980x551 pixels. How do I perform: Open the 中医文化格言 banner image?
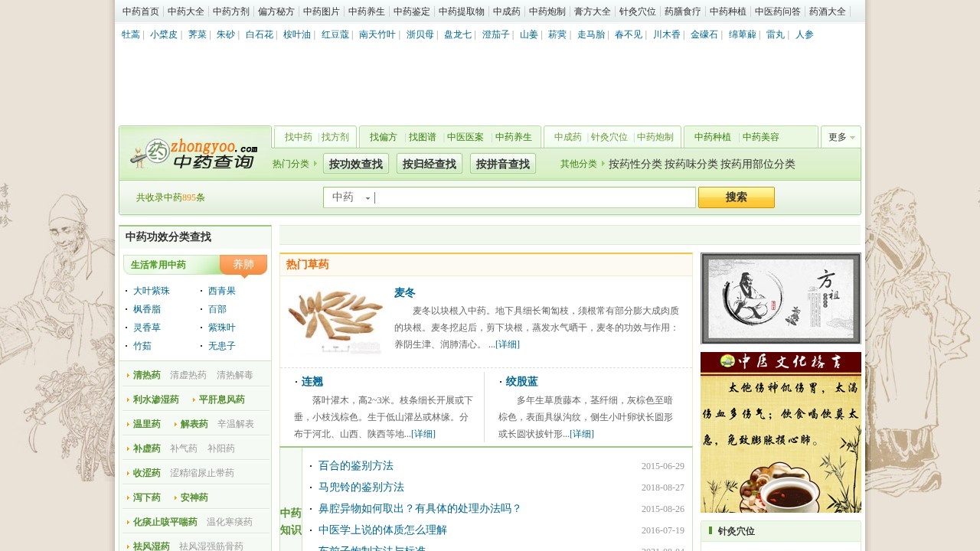[x=781, y=432]
